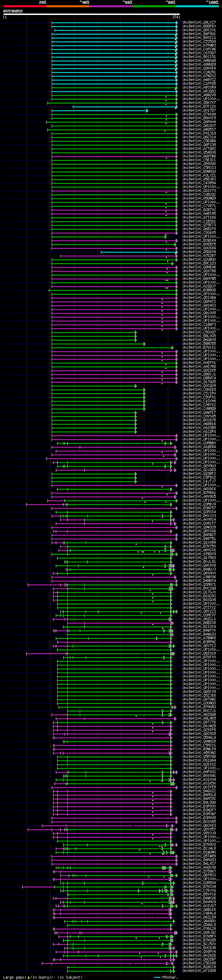Click the white query length bar ending at 374

(x=92, y=15)
